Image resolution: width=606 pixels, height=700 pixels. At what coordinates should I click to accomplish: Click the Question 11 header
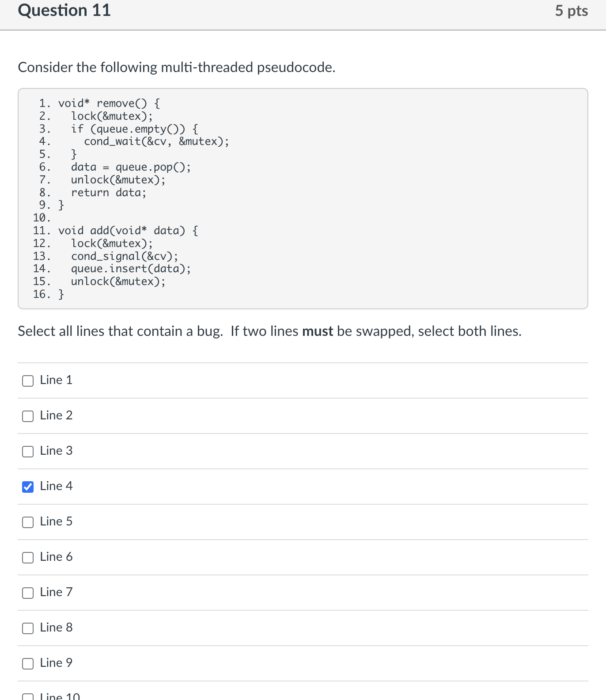click(x=64, y=11)
